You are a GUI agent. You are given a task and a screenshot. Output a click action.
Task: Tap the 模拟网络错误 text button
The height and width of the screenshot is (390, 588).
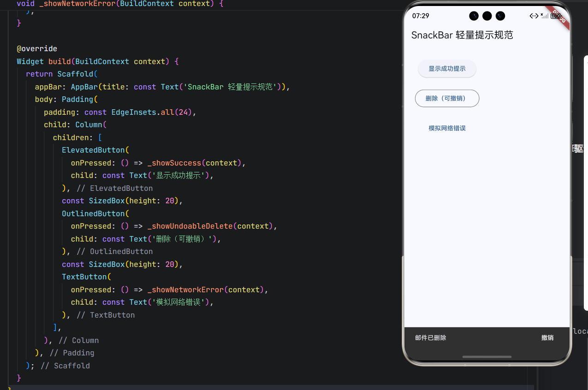[x=447, y=128]
